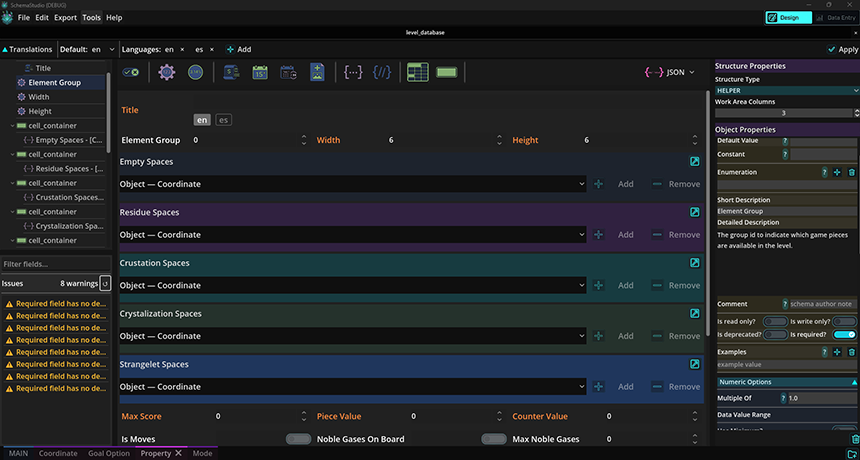Select the integer gear field icon

click(167, 72)
